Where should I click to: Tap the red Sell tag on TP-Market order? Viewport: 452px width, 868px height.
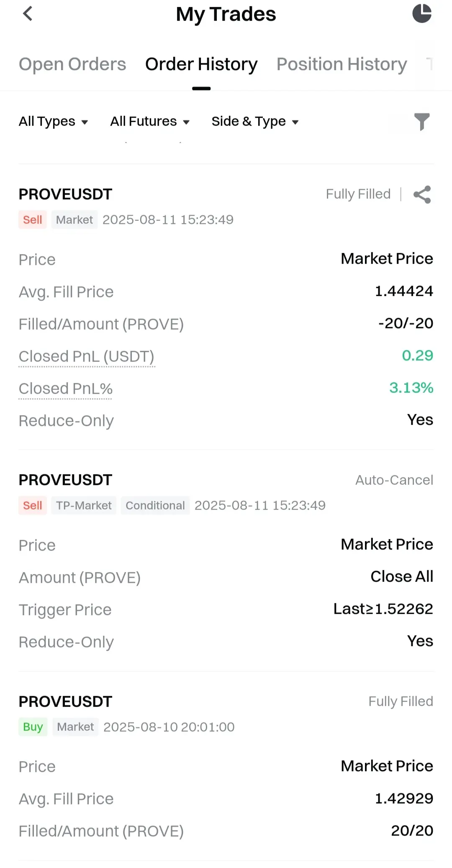pos(33,505)
